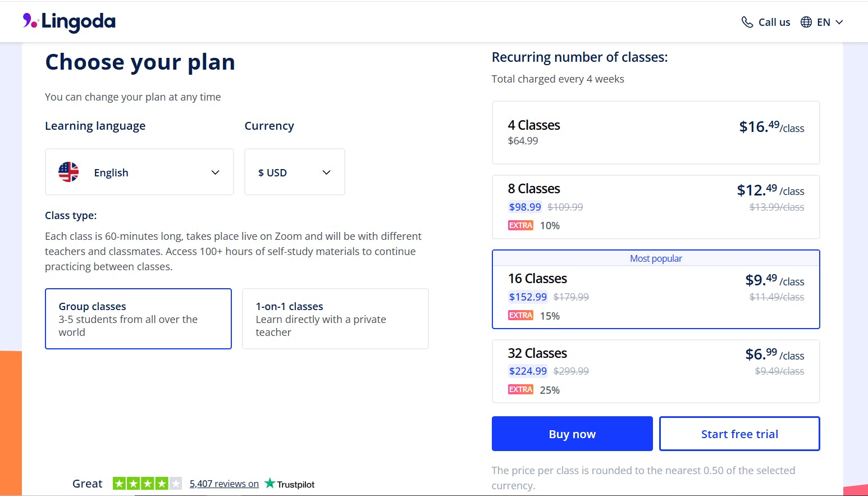Viewport: 868px width, 496px height.
Task: Open the USD currency dropdown
Action: tap(294, 172)
